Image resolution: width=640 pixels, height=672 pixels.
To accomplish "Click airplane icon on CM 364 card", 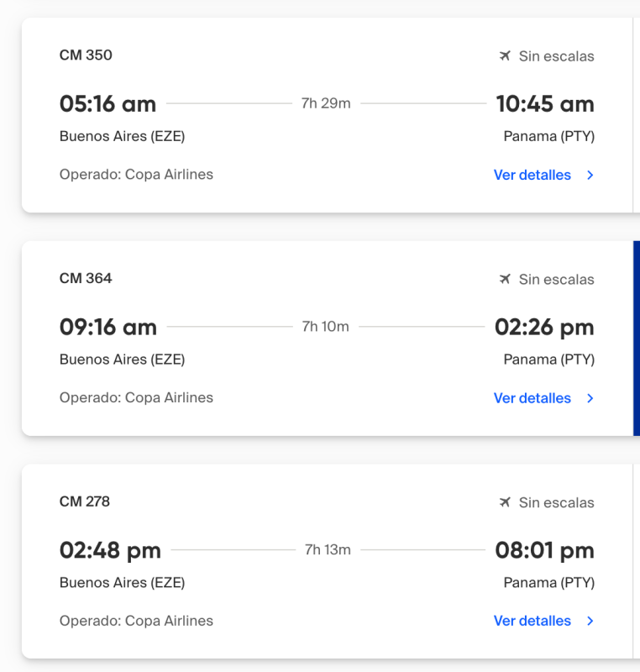I will (505, 279).
